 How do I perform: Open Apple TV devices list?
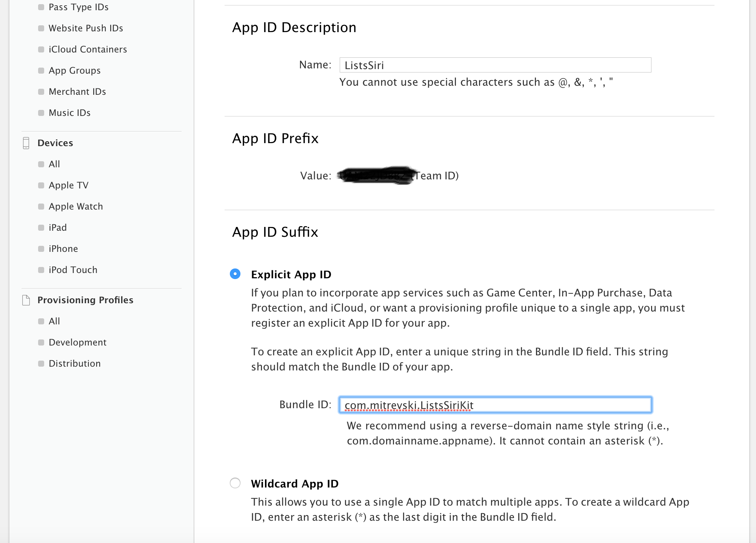click(x=68, y=185)
